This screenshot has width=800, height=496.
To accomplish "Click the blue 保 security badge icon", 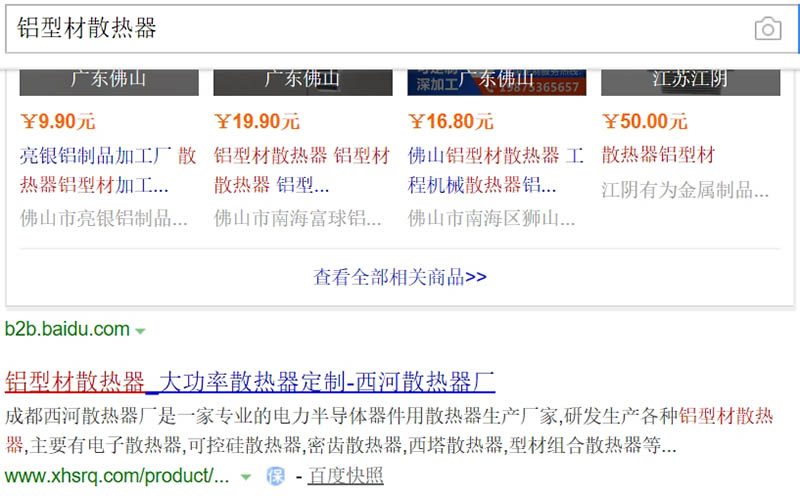I will pyautogui.click(x=276, y=477).
